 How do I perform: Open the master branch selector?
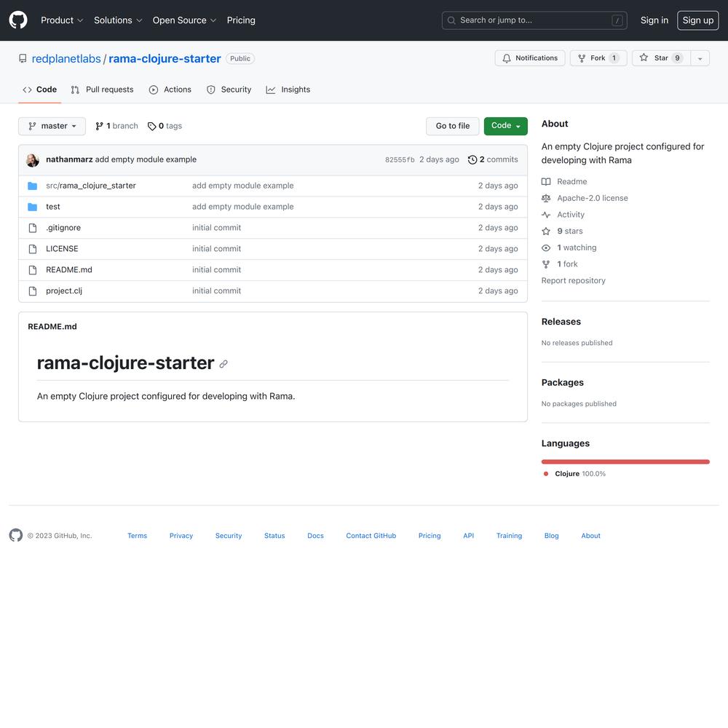(x=52, y=126)
